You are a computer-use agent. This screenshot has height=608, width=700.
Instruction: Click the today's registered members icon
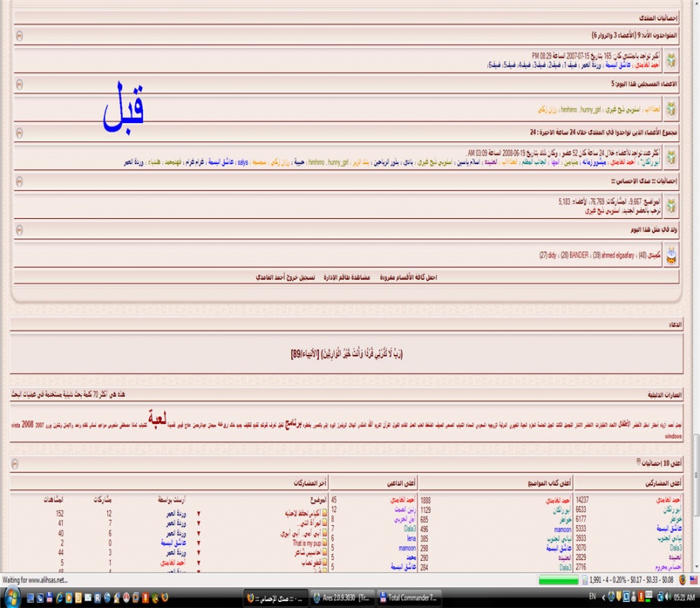(672, 109)
